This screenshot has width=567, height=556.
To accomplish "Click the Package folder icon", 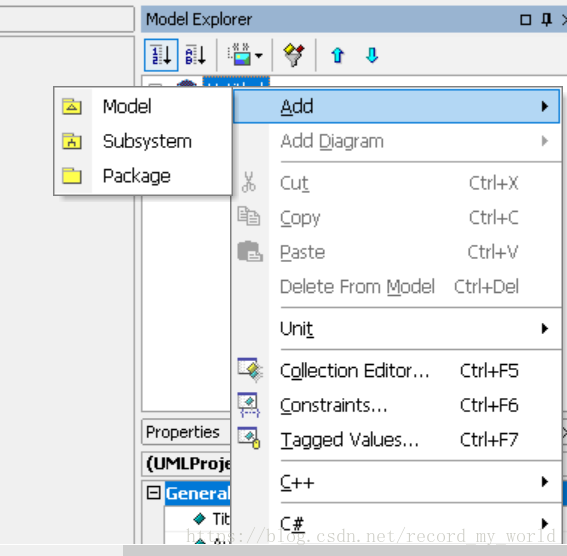I will tap(72, 176).
